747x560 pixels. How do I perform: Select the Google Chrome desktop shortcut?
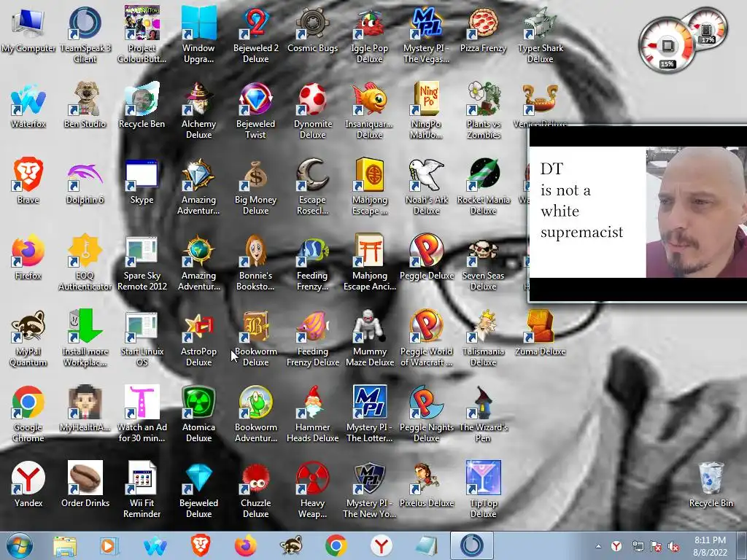tap(28, 414)
